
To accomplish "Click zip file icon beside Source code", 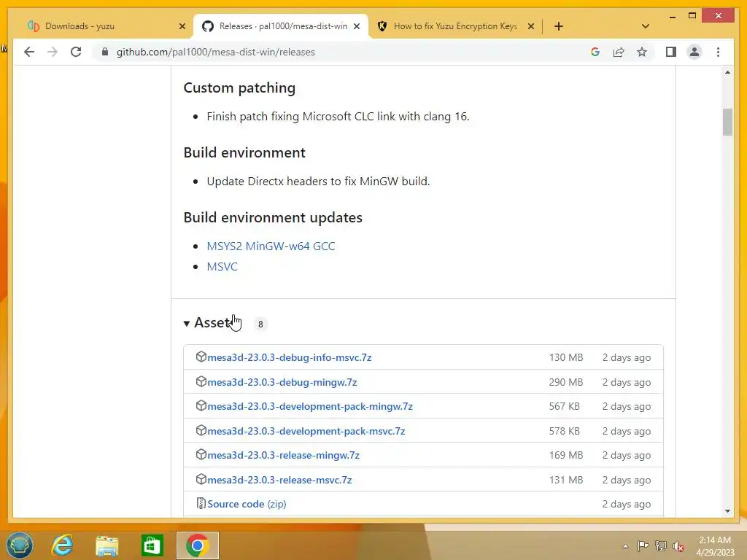I will pyautogui.click(x=201, y=503).
